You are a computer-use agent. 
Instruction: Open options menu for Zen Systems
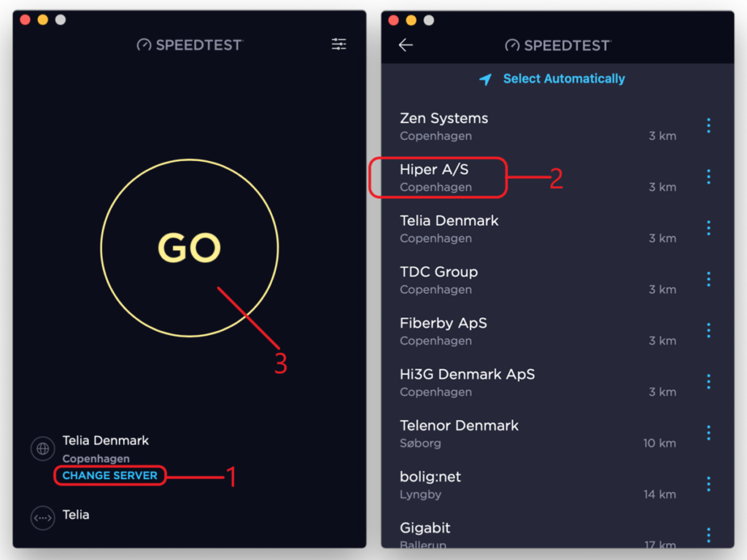pos(708,125)
